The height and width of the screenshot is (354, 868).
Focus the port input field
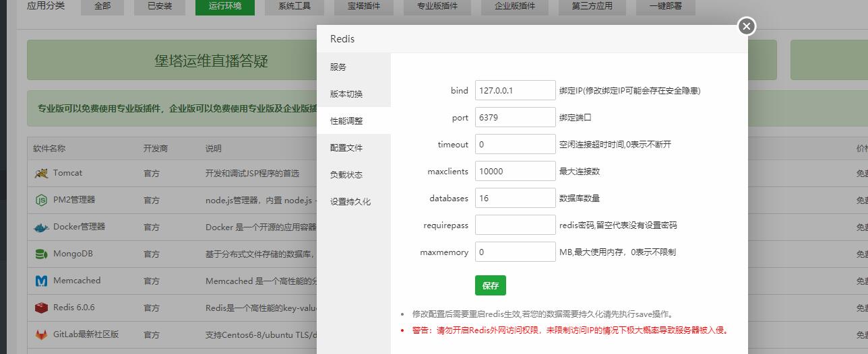point(516,117)
